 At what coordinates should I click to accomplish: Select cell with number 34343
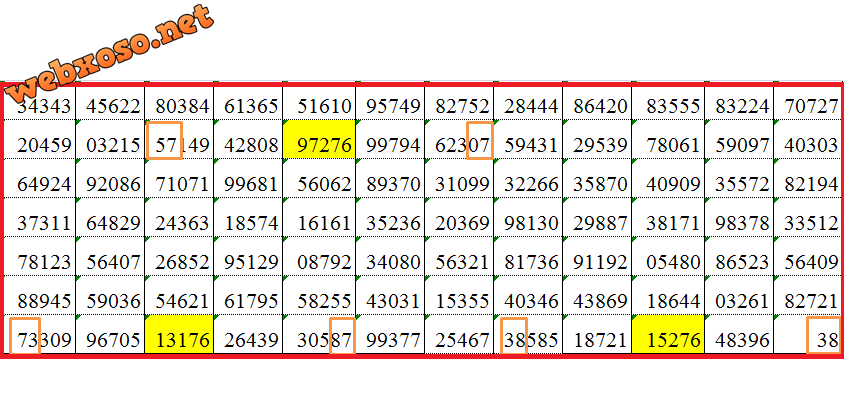(x=40, y=103)
